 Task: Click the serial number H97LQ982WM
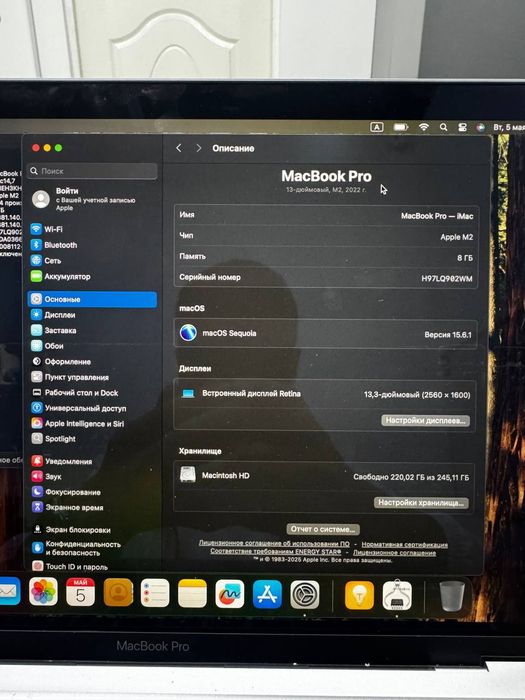(446, 279)
